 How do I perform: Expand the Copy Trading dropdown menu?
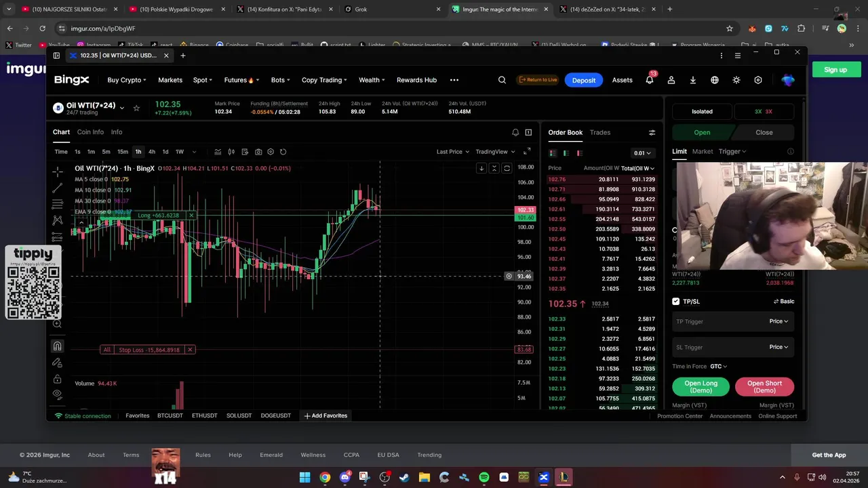click(x=324, y=80)
